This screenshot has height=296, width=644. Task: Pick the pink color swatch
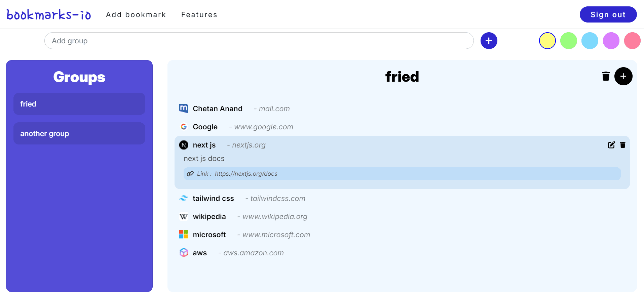point(632,40)
